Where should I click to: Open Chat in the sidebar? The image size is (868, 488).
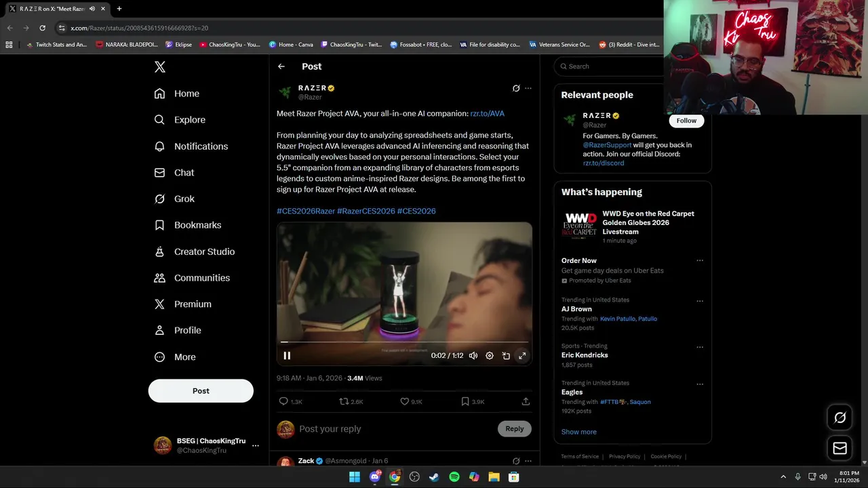[x=174, y=173]
